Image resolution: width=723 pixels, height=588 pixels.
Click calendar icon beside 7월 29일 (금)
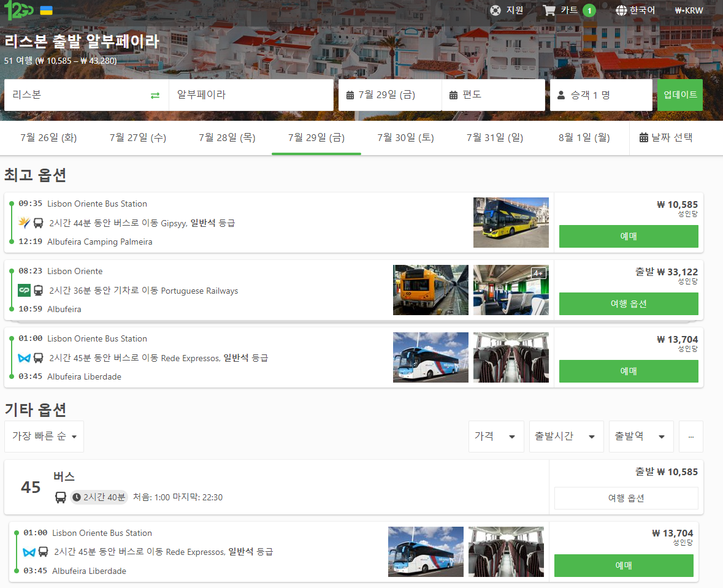(350, 96)
